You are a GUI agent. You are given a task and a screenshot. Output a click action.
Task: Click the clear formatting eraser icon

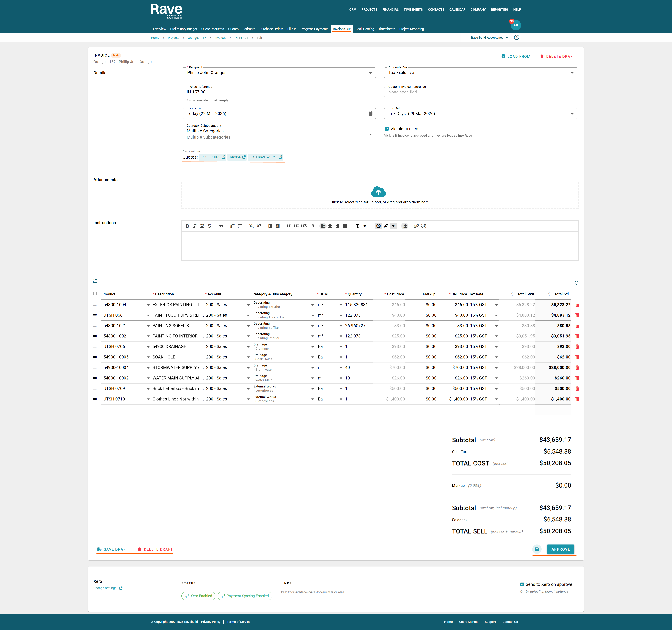[x=405, y=226]
